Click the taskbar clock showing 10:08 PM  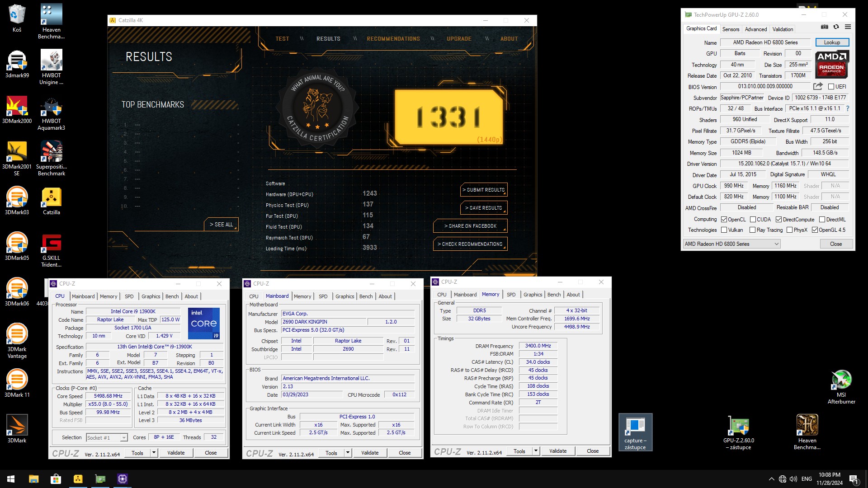tap(829, 479)
